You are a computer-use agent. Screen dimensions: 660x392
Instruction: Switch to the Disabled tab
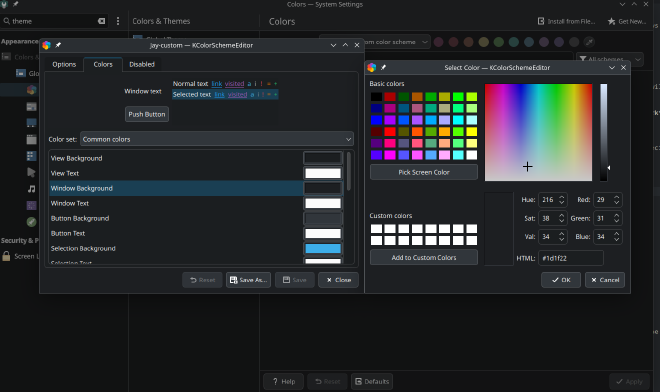point(142,64)
